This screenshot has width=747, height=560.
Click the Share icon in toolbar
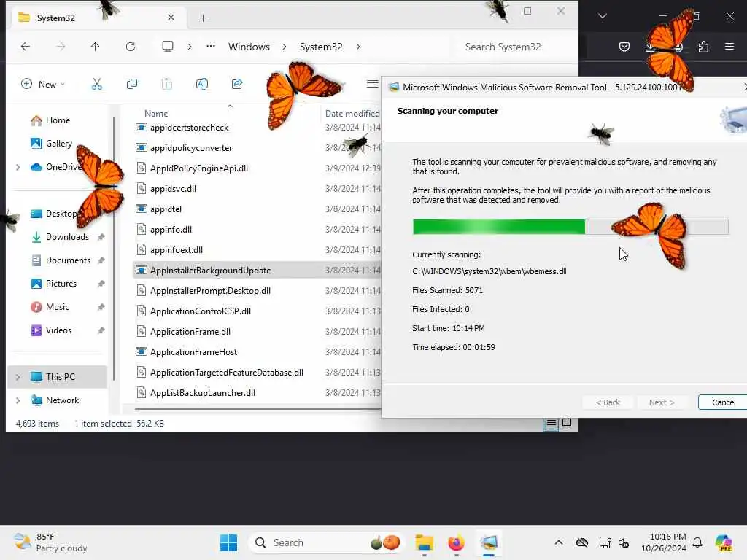coord(237,85)
